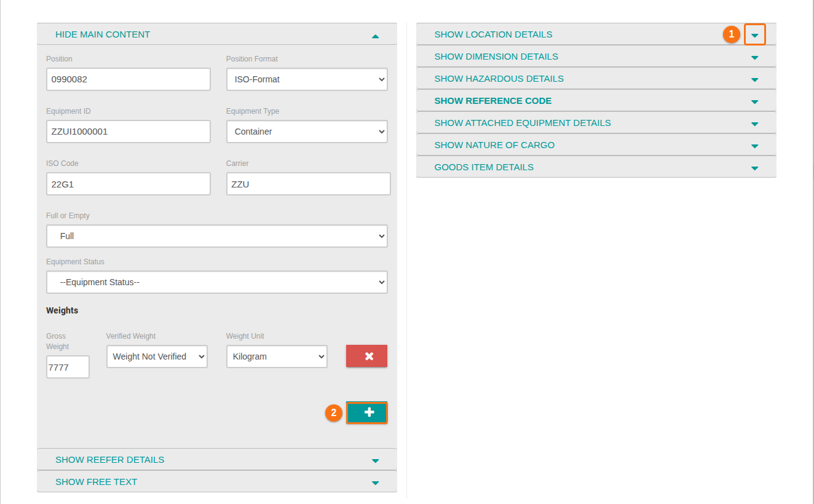Click SHOW NATURE OF CARGO text

(x=494, y=145)
